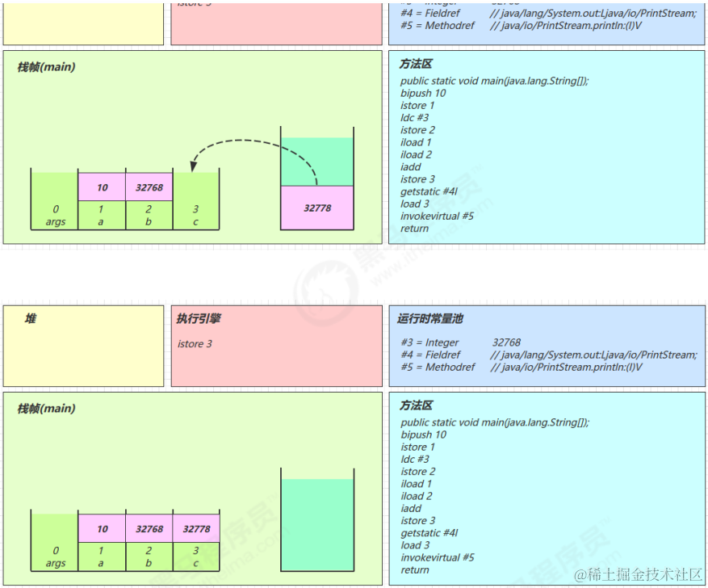The image size is (708, 588).
Task: Click slot '2 b' in the lower frame
Action: pos(149,556)
